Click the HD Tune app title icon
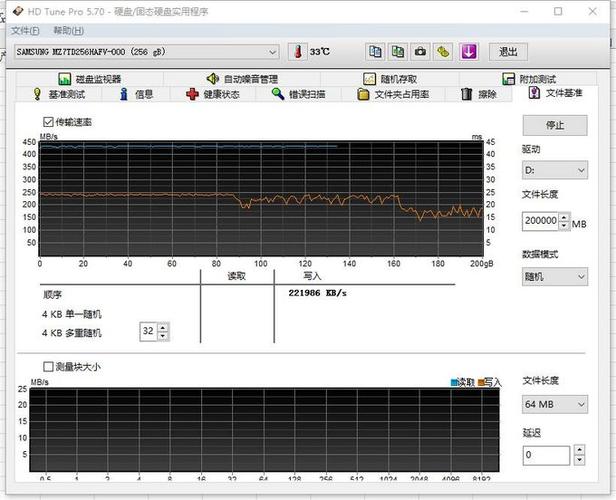Screen dimensions: 616x500 (x=18, y=11)
